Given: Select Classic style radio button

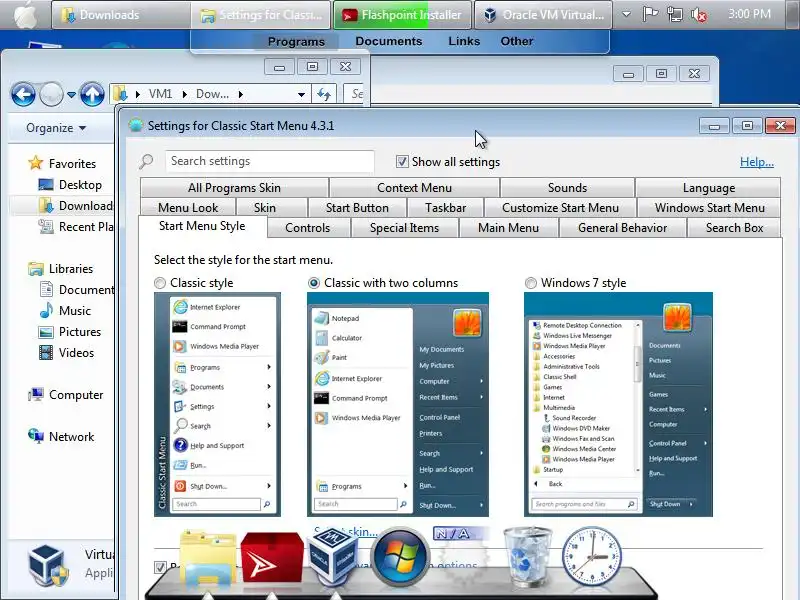Looking at the screenshot, I should (x=160, y=283).
